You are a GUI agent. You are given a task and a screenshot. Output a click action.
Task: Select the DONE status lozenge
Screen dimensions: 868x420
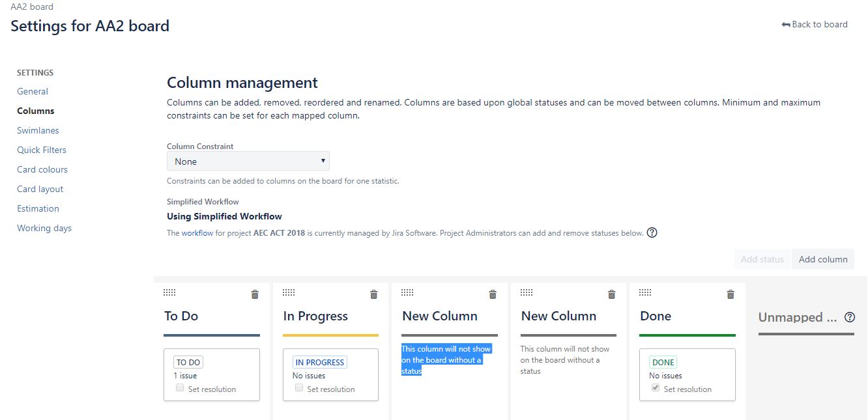point(663,363)
